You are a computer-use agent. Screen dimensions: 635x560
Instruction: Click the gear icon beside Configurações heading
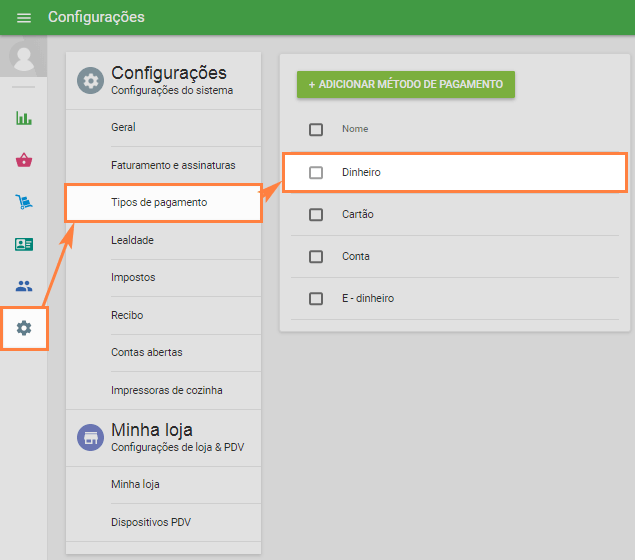point(90,81)
